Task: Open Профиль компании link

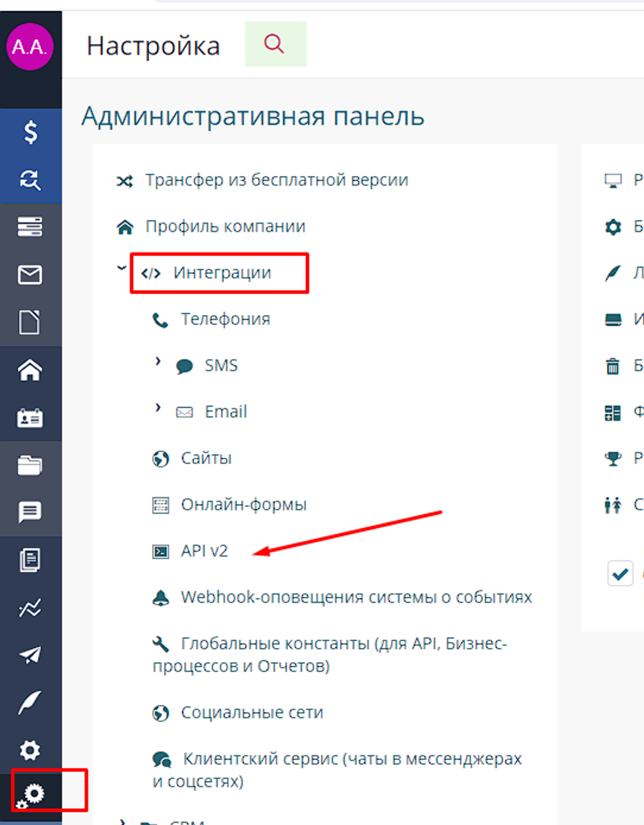Action: (225, 227)
